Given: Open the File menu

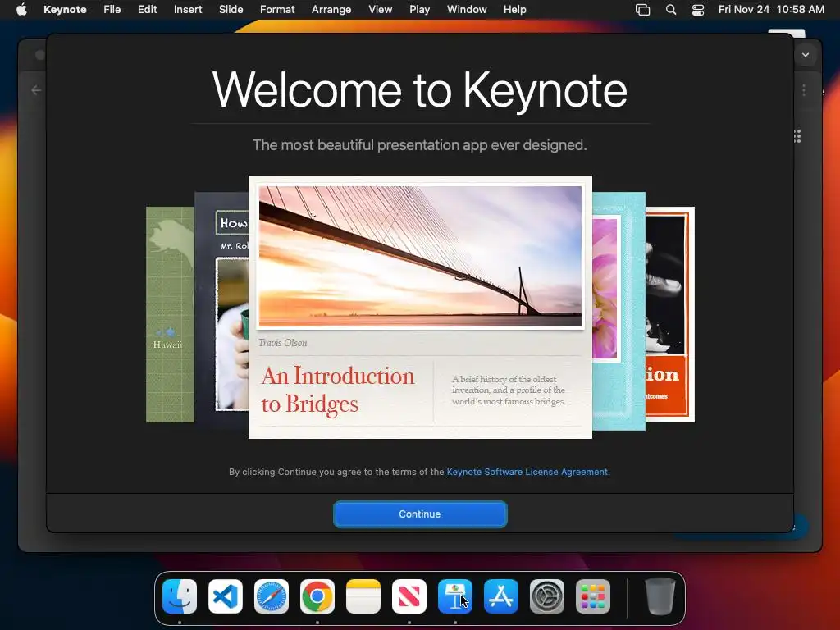Looking at the screenshot, I should (112, 9).
